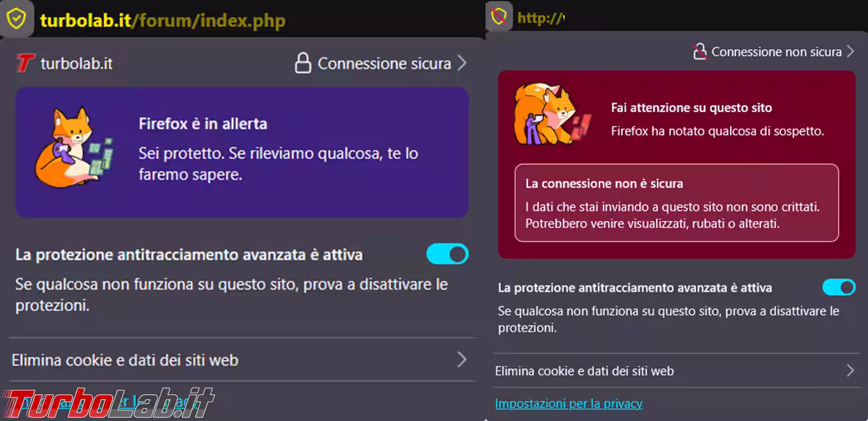Click Firefox ha notato qualcosa di sospetto text
This screenshot has height=421, width=868.
717,131
